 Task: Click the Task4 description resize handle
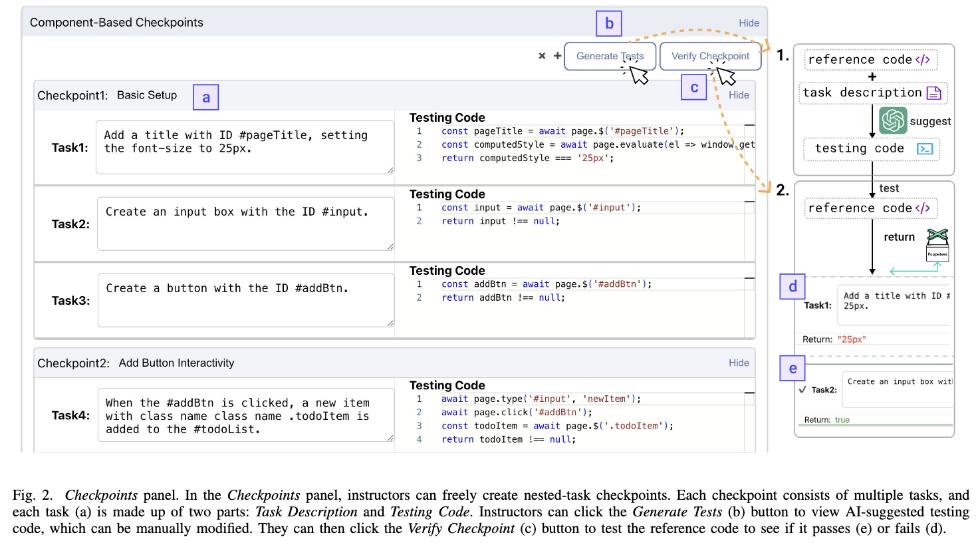[x=390, y=437]
